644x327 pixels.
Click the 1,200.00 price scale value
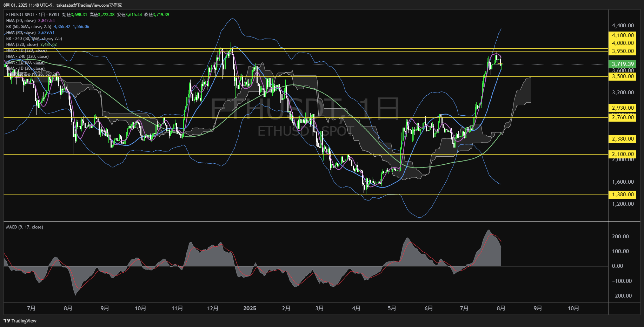(623, 204)
